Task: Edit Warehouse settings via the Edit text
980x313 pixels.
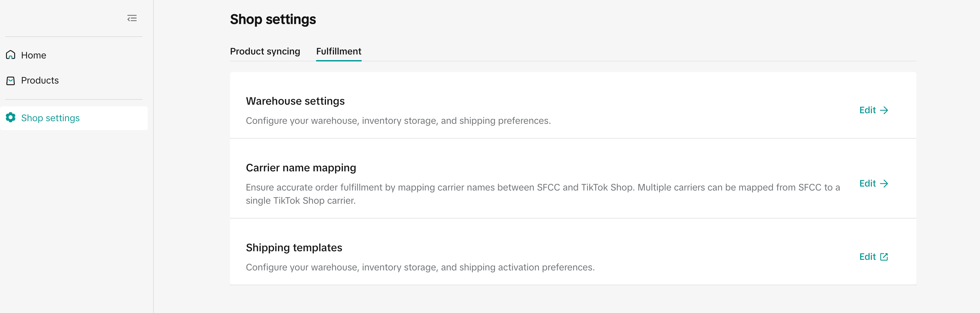Action: 867,110
